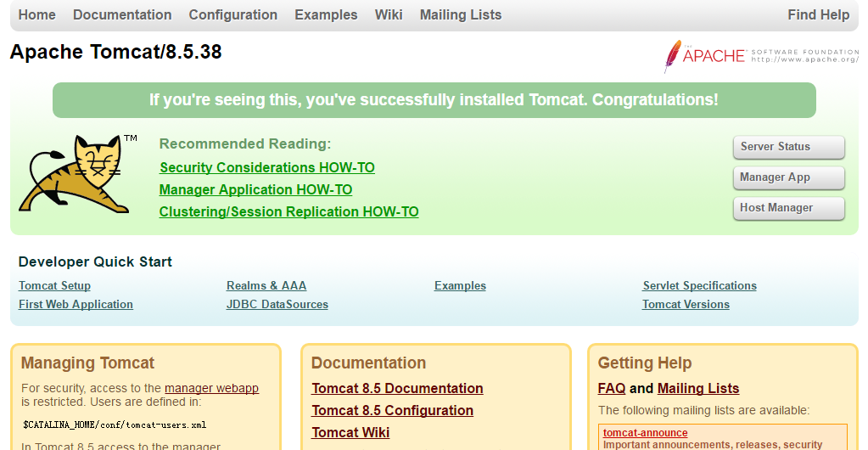
Task: Go to Documentation in the top navigation
Action: point(122,14)
